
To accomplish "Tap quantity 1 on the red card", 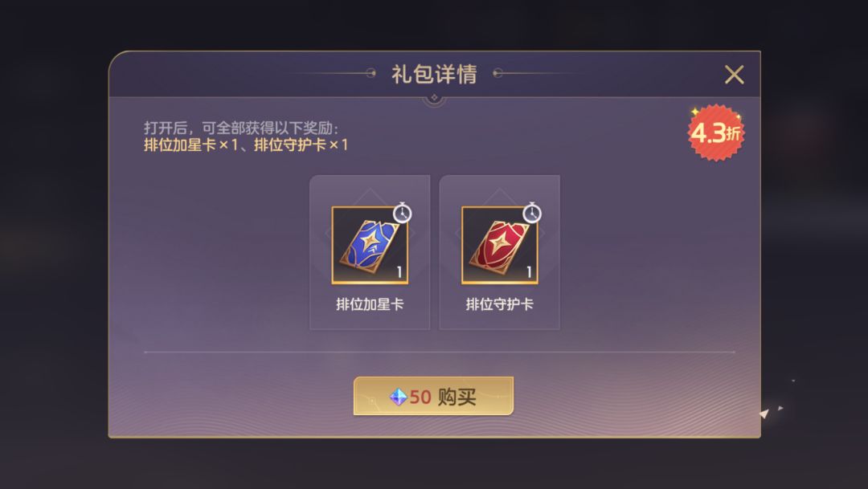I will (529, 271).
